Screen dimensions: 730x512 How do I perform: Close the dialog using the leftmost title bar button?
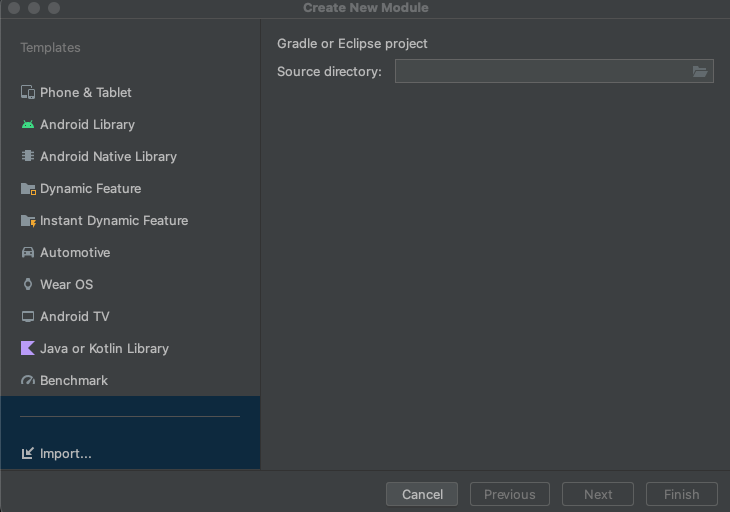tap(14, 8)
